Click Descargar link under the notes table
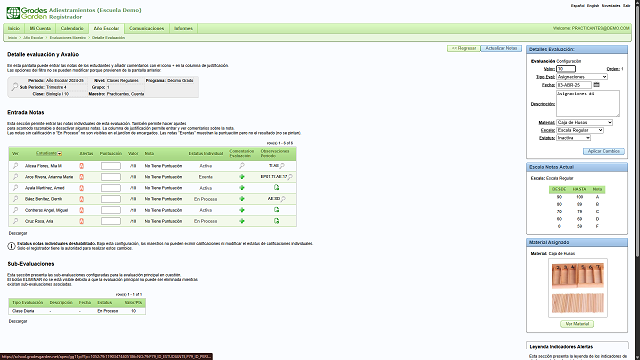The width and height of the screenshot is (640, 360). click(18, 233)
